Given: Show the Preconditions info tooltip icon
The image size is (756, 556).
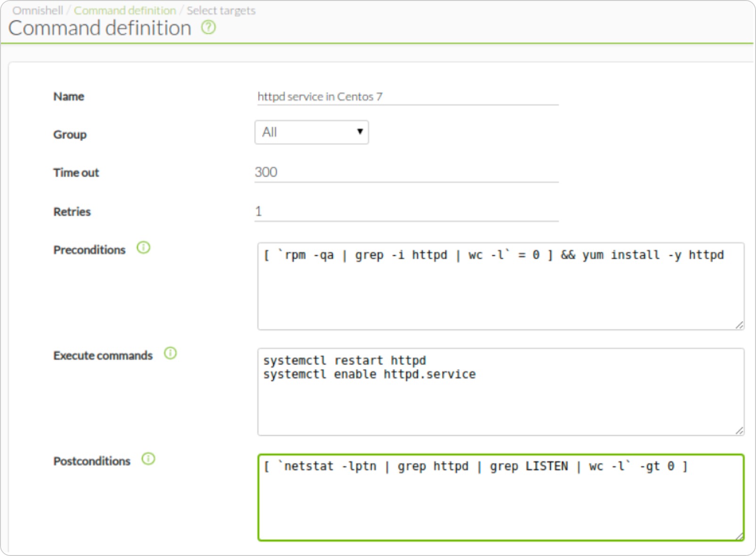Looking at the screenshot, I should point(143,247).
